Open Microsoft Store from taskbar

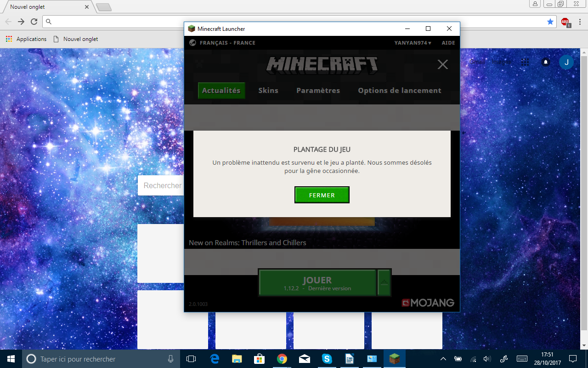click(x=260, y=359)
